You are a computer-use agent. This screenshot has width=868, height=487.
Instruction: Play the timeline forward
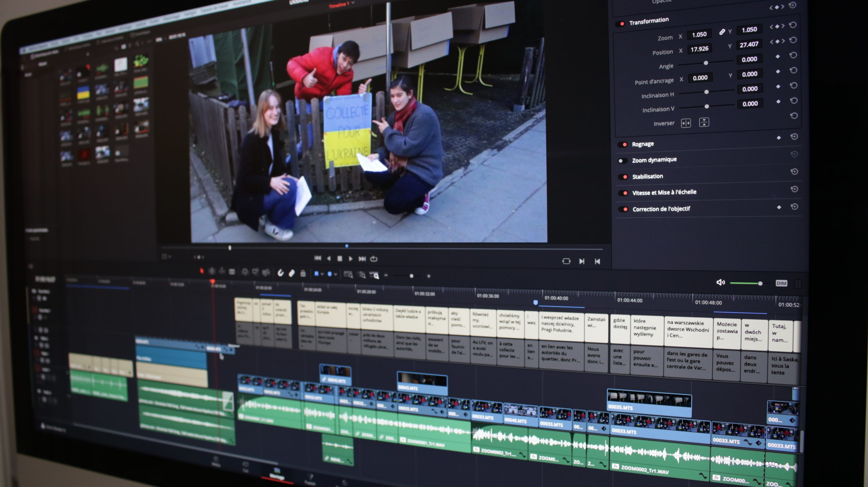pyautogui.click(x=351, y=259)
